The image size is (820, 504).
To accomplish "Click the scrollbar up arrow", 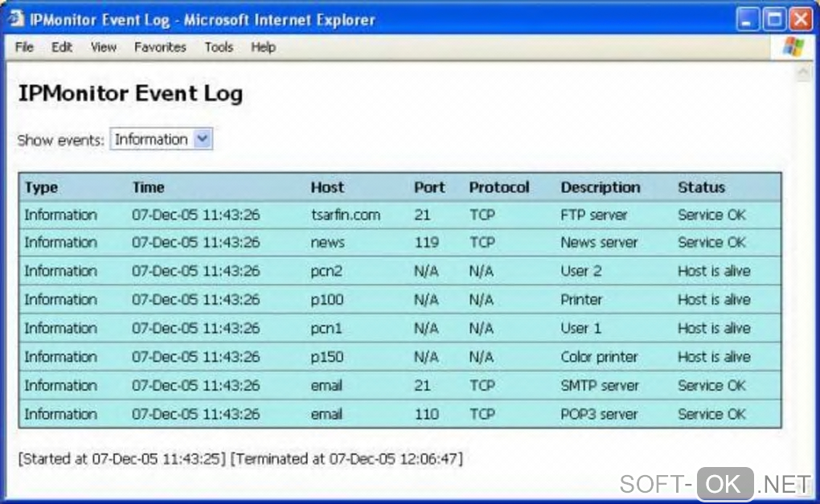I will (x=803, y=72).
